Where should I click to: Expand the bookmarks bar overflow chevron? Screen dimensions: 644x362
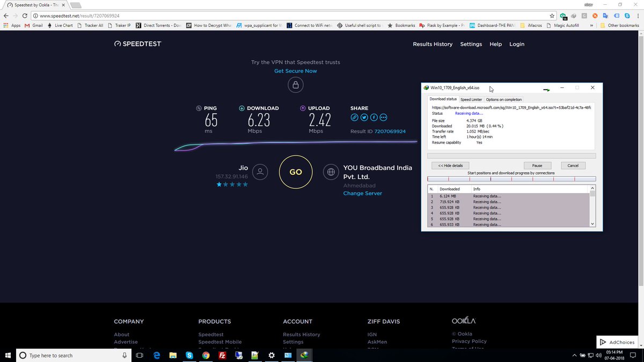tap(591, 25)
